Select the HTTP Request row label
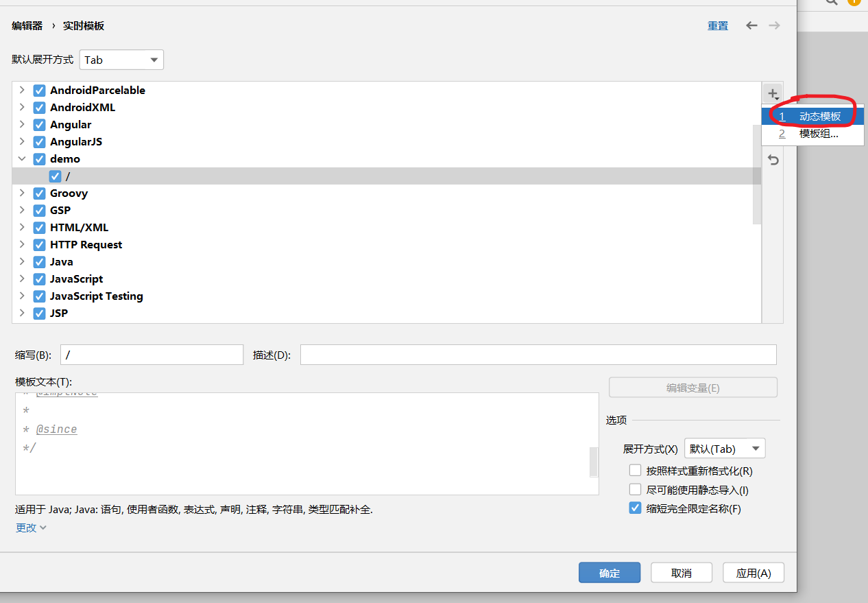Image resolution: width=868 pixels, height=603 pixels. click(86, 244)
